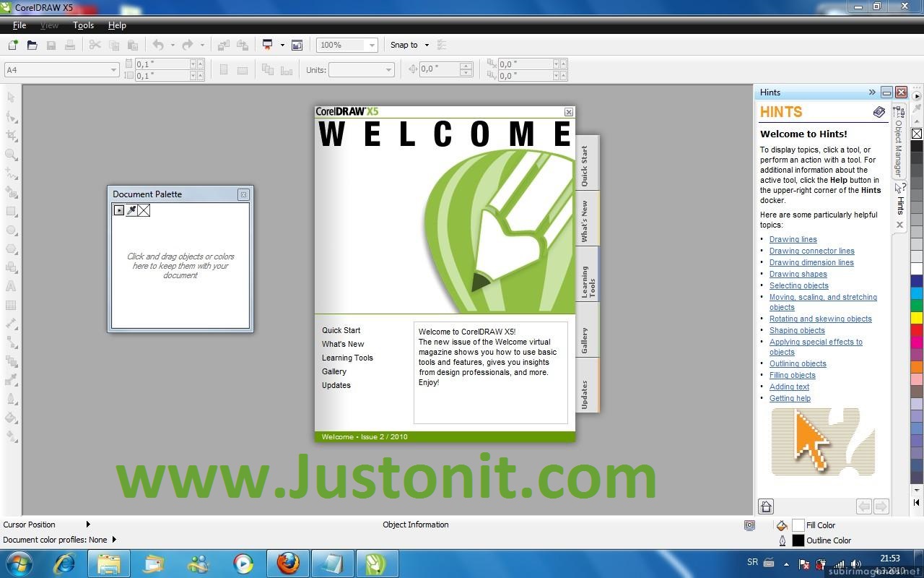Open the File menu
The image size is (924, 578).
tap(19, 25)
